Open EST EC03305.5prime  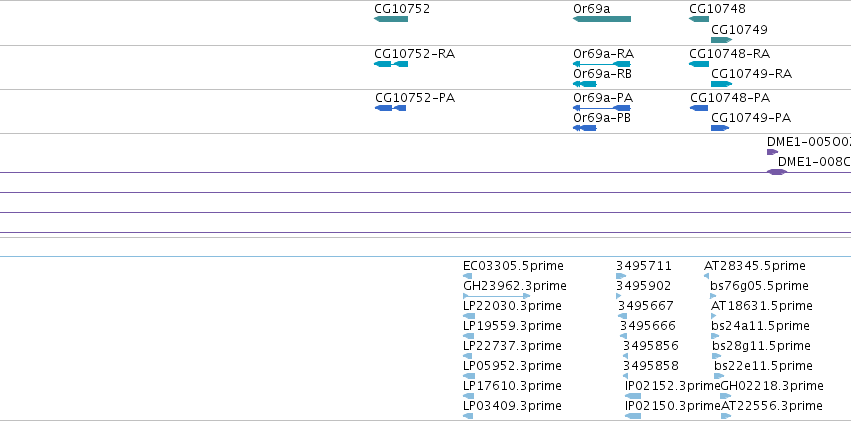tap(469, 276)
